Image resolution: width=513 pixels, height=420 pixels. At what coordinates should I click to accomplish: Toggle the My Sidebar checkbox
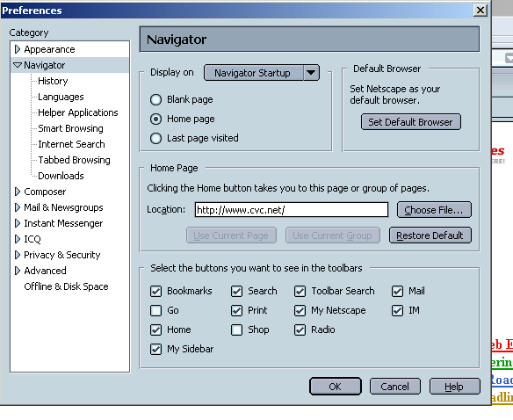click(155, 349)
